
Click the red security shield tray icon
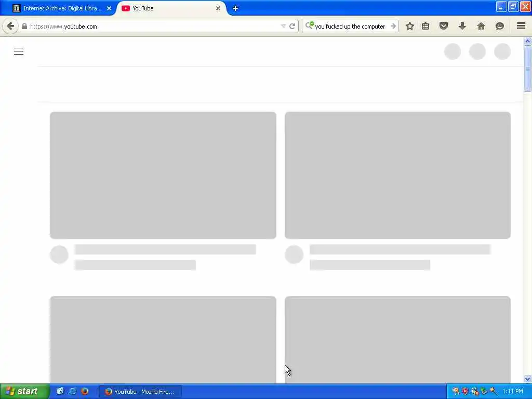click(x=465, y=391)
